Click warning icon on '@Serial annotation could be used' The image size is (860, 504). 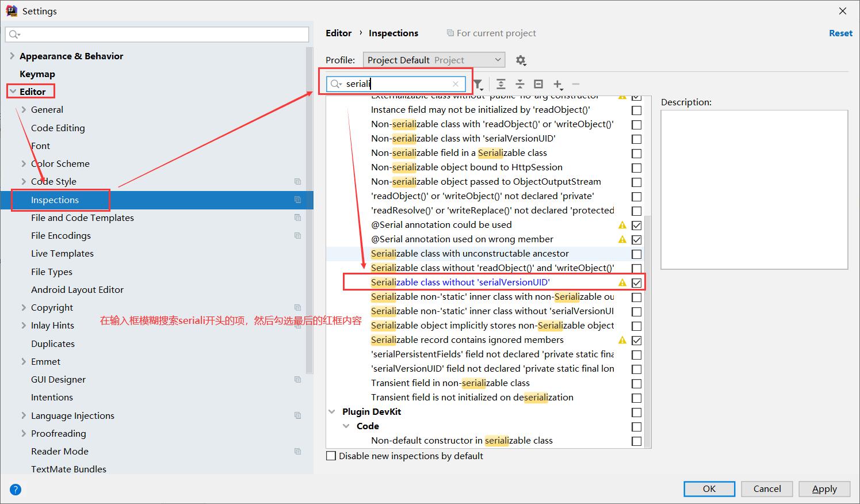(622, 225)
